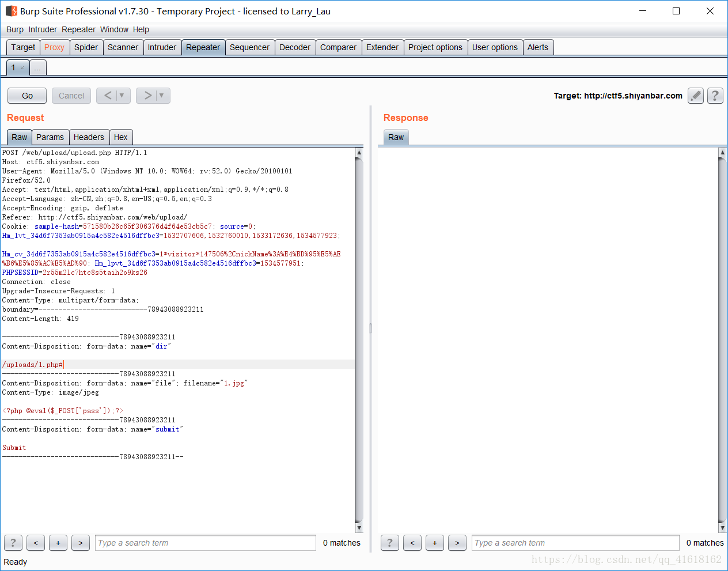Click the PHPSESSID cookie line
This screenshot has width=728, height=571.
[74, 273]
